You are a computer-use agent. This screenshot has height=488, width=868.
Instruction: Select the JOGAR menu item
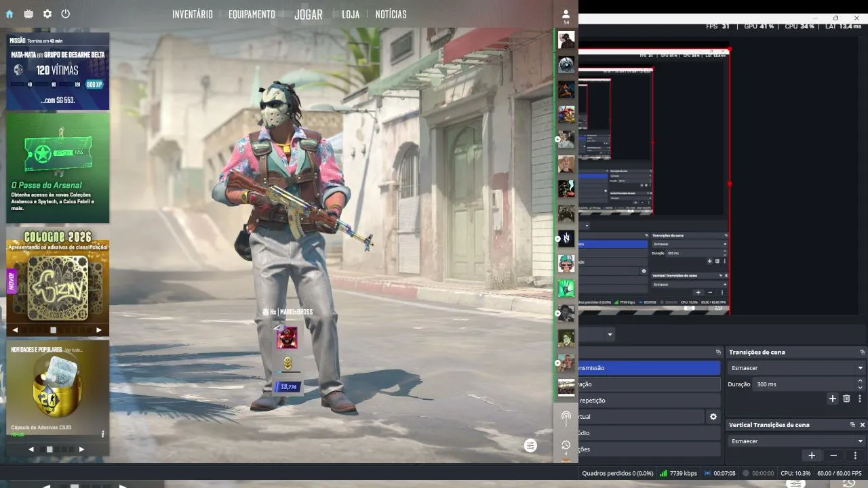(309, 14)
